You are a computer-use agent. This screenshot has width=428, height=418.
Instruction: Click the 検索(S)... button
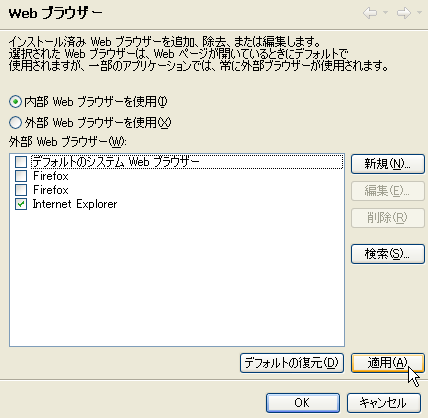point(388,254)
